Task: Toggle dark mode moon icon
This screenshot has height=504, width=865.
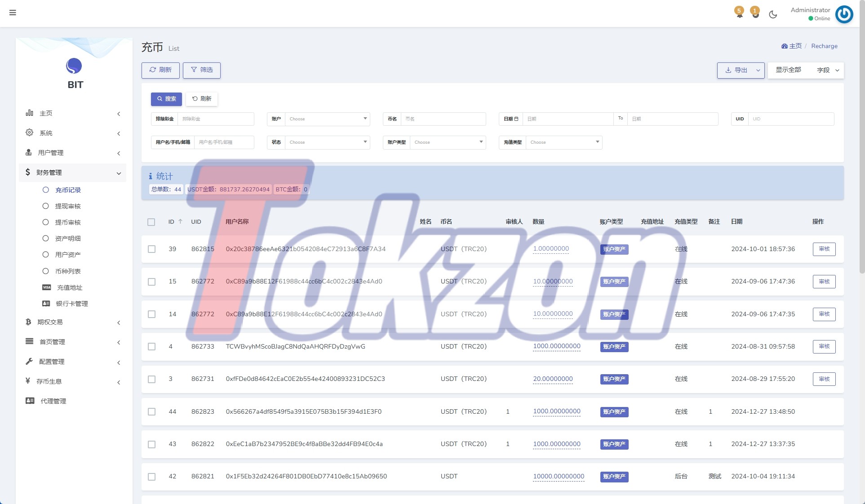Action: pyautogui.click(x=773, y=14)
